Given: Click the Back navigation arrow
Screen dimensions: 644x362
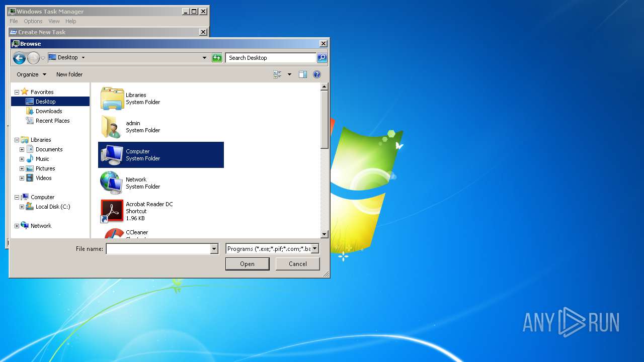Looking at the screenshot, I should point(19,58).
